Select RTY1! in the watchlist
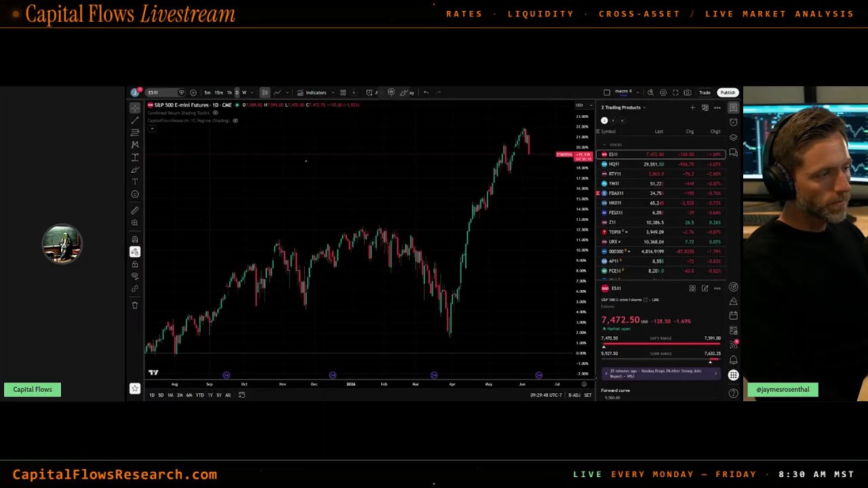The height and width of the screenshot is (488, 868). [x=661, y=174]
